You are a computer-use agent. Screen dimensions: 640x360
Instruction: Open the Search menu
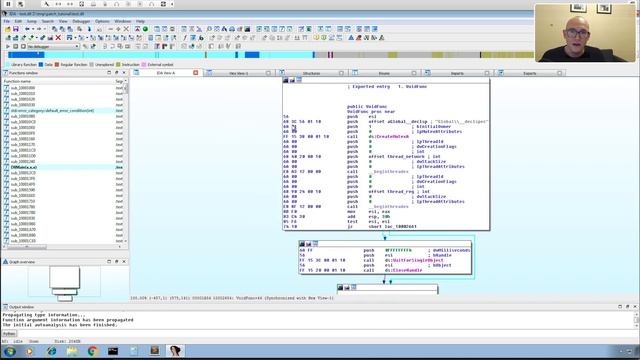pyautogui.click(x=48, y=21)
